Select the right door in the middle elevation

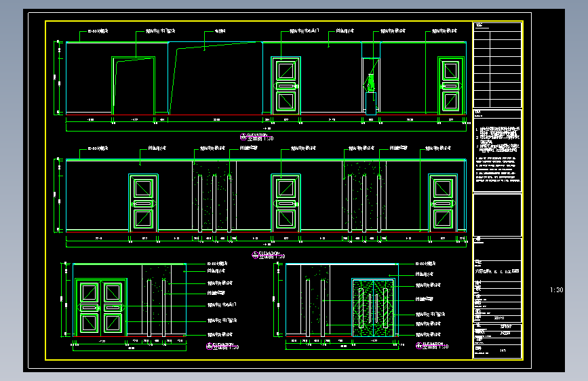[443, 203]
